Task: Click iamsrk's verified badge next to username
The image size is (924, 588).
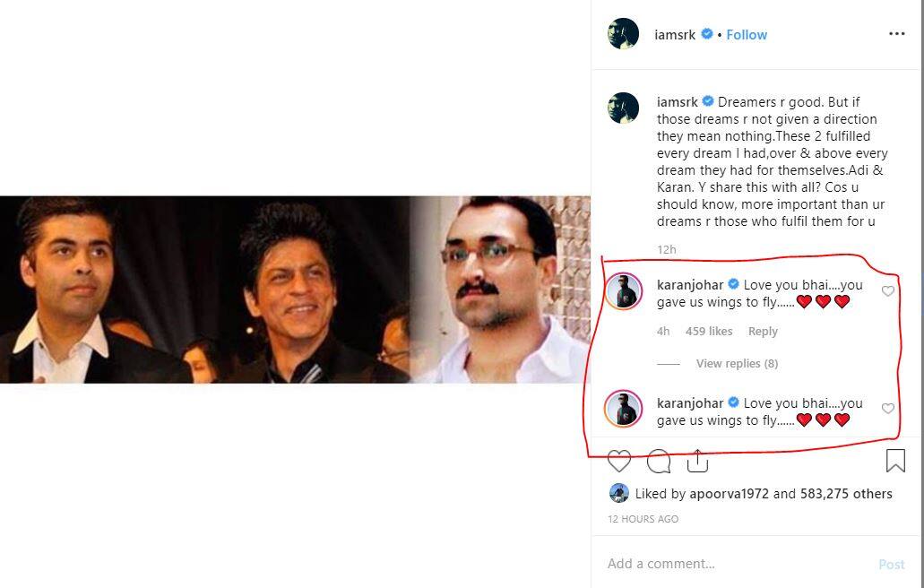Action: tap(706, 34)
